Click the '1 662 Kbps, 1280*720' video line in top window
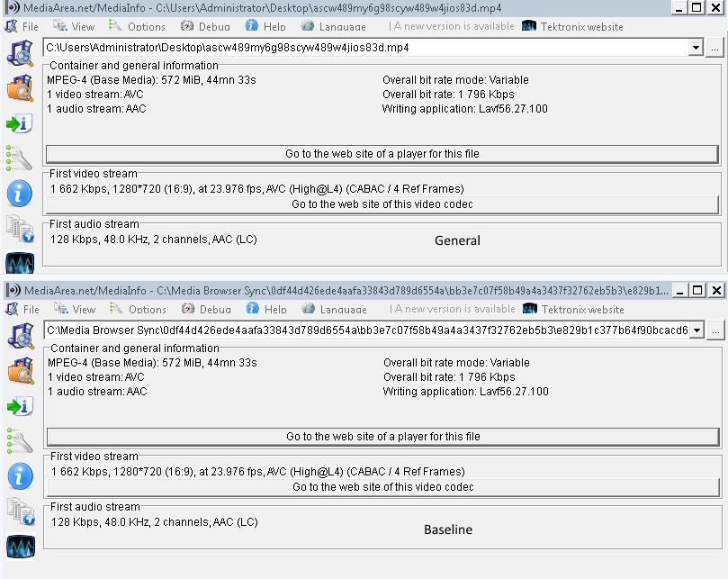The image size is (728, 579). coord(257,189)
